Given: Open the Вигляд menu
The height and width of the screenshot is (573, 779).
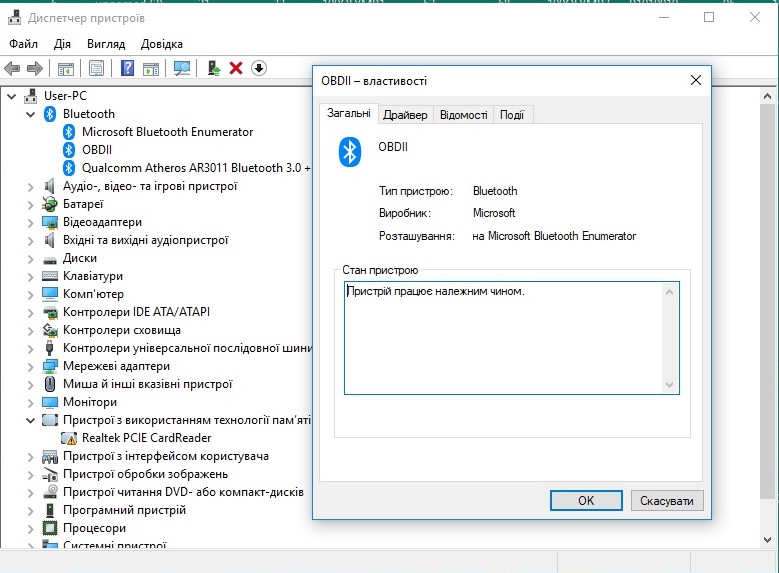Looking at the screenshot, I should 106,44.
